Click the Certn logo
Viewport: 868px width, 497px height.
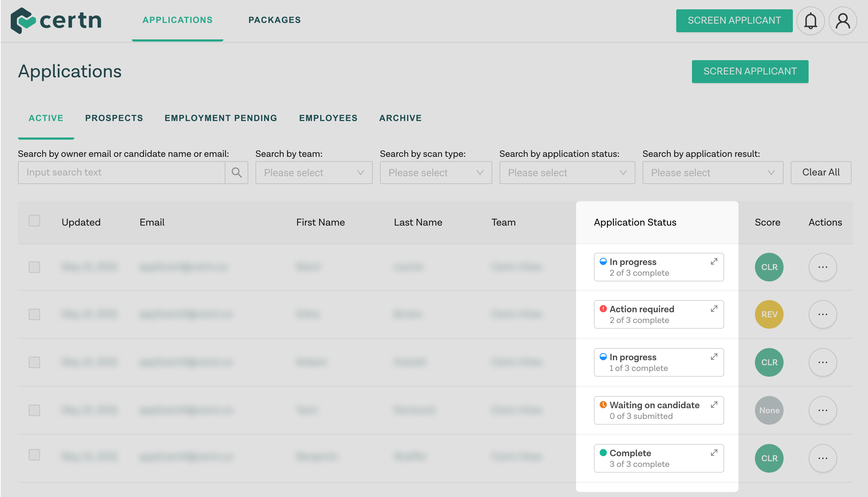(x=56, y=20)
